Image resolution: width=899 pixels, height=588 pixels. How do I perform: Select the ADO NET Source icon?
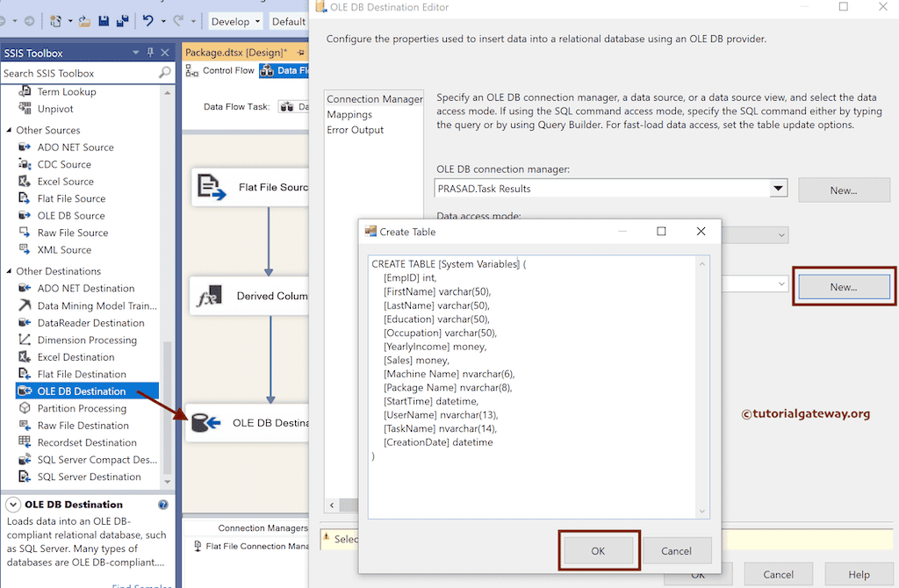click(x=25, y=147)
